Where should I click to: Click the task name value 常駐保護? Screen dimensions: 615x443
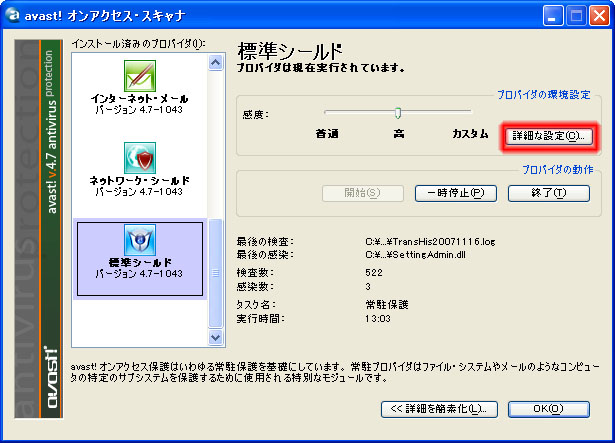387,305
